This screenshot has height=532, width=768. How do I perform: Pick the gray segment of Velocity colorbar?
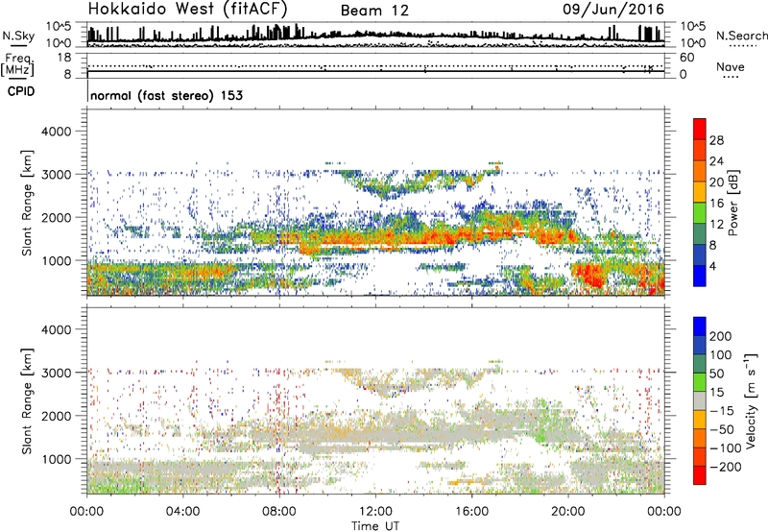(700, 400)
